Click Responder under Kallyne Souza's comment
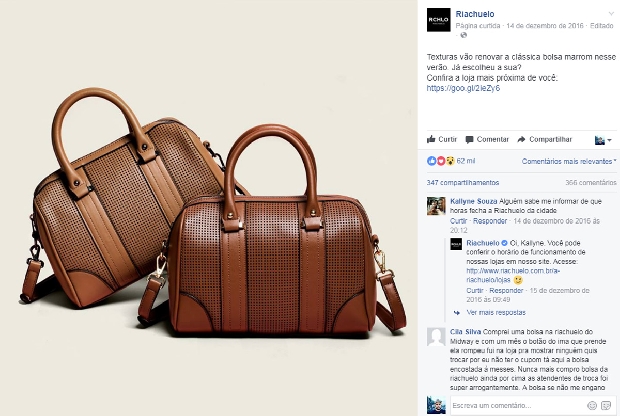Viewport: 620px width, 416px height. point(490,221)
